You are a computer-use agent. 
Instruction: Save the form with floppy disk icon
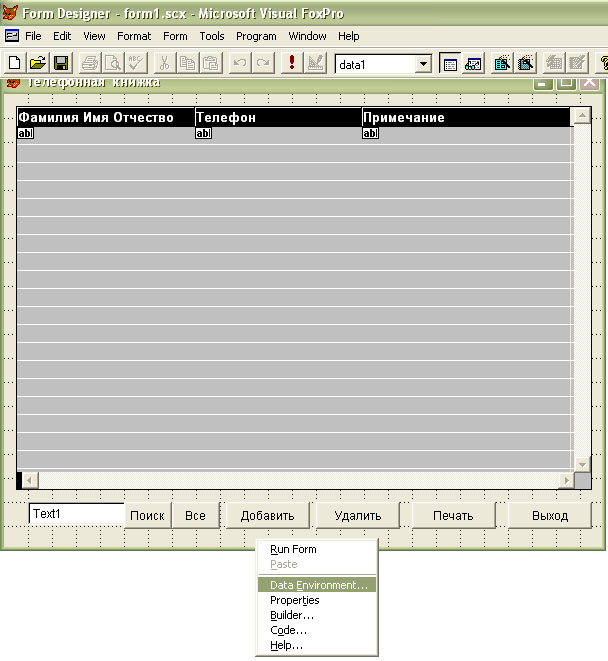61,63
